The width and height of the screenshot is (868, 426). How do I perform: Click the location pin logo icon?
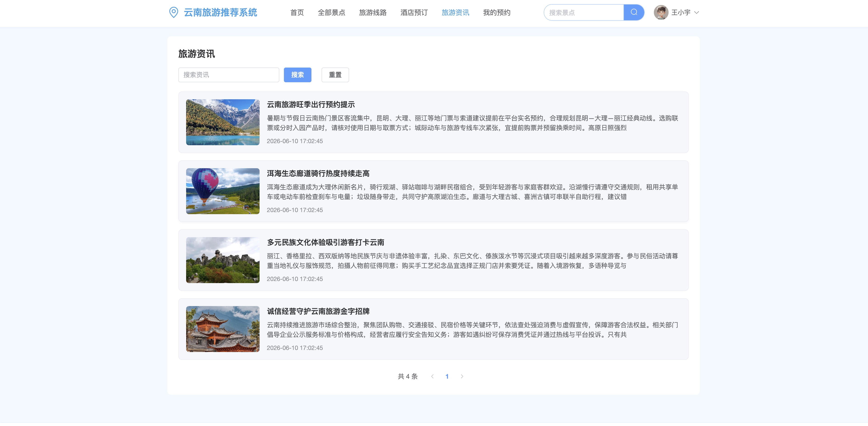pyautogui.click(x=174, y=12)
